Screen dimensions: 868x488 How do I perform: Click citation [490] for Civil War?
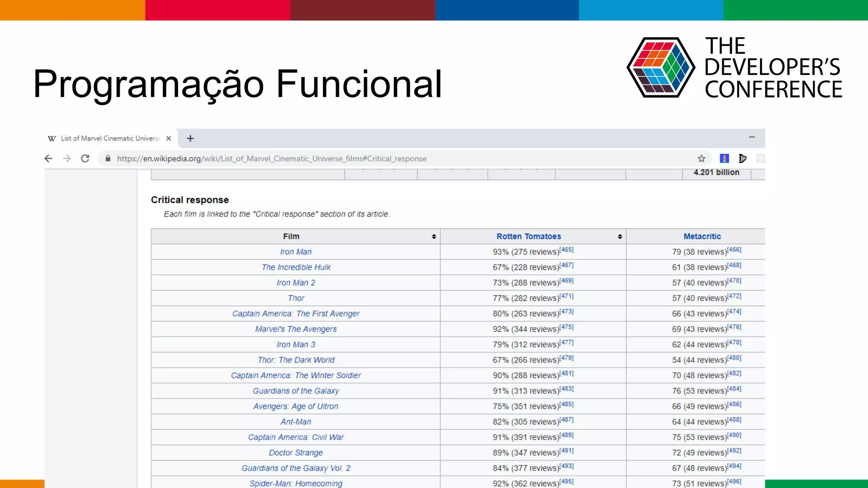coord(734,435)
